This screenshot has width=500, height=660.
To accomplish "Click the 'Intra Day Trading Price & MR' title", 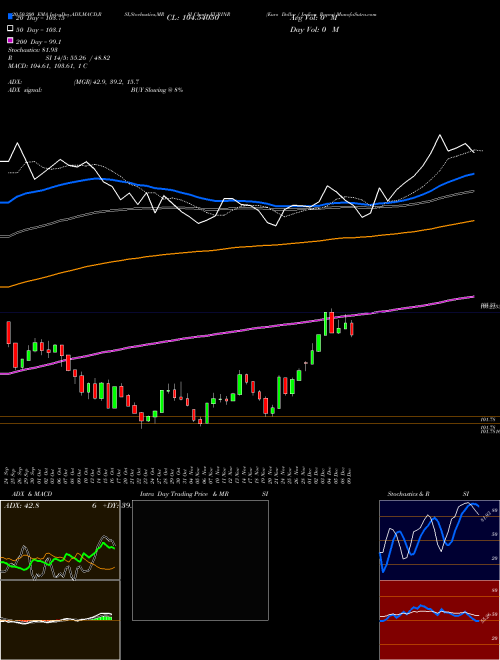I will coord(184,494).
